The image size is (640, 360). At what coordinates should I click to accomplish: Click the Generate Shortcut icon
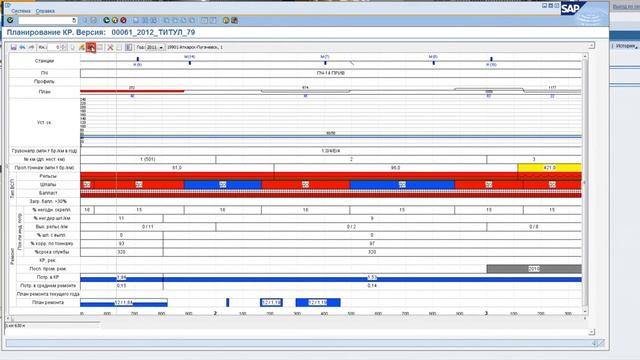click(x=213, y=20)
